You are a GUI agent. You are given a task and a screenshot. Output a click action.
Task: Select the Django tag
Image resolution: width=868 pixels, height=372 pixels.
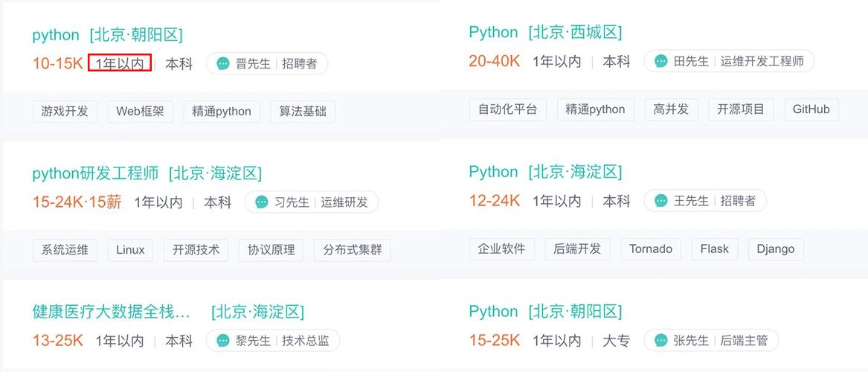(x=776, y=249)
